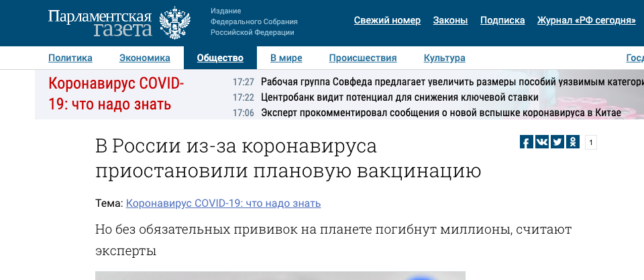Click subtitle text about обязательных прививок

tap(333, 240)
